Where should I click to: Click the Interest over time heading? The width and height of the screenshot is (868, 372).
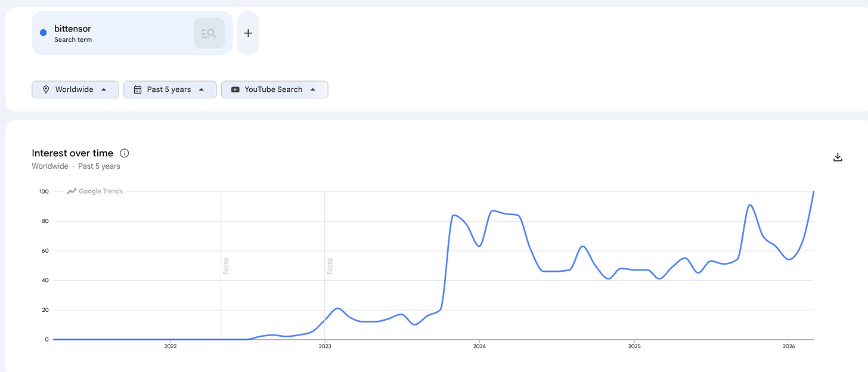click(73, 153)
